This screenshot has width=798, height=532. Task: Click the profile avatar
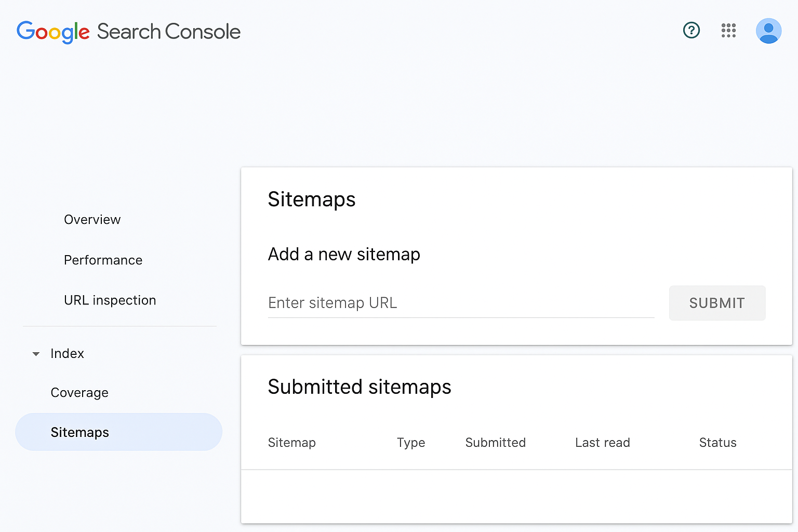pos(768,31)
